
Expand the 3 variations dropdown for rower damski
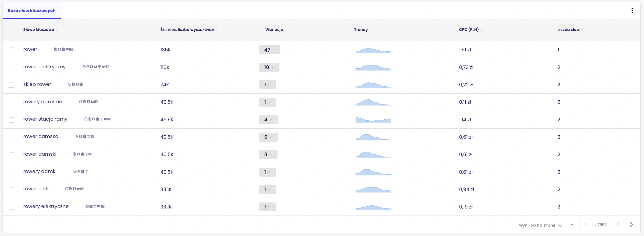coord(268,154)
